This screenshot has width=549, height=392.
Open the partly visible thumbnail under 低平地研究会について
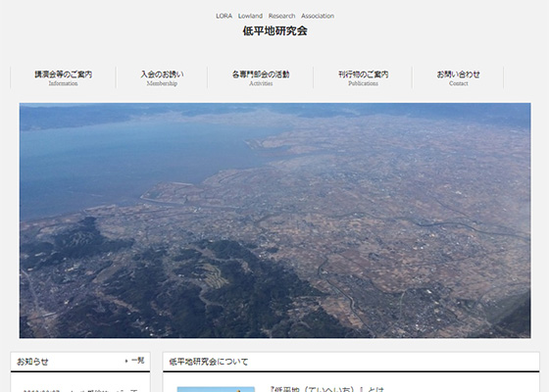point(216,389)
